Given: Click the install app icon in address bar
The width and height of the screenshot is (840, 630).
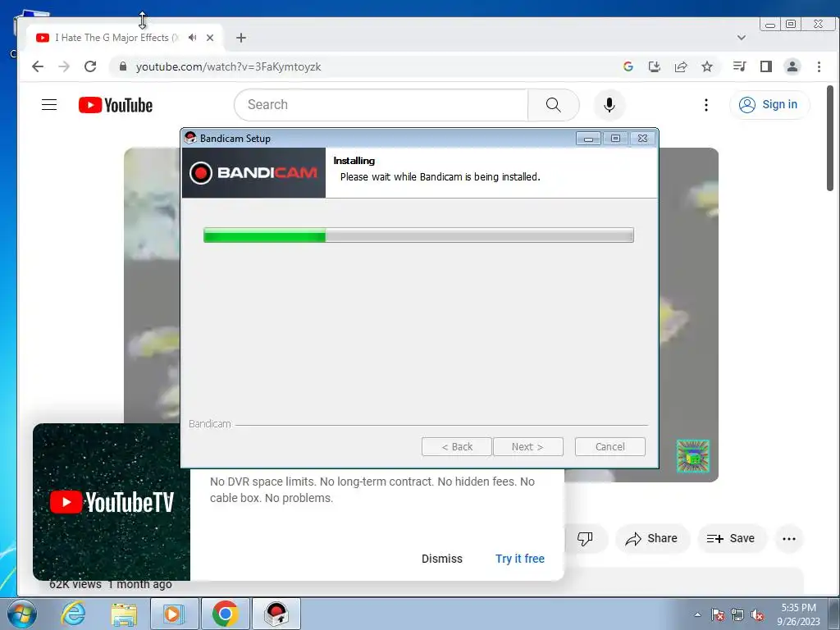Looking at the screenshot, I should pyautogui.click(x=654, y=66).
